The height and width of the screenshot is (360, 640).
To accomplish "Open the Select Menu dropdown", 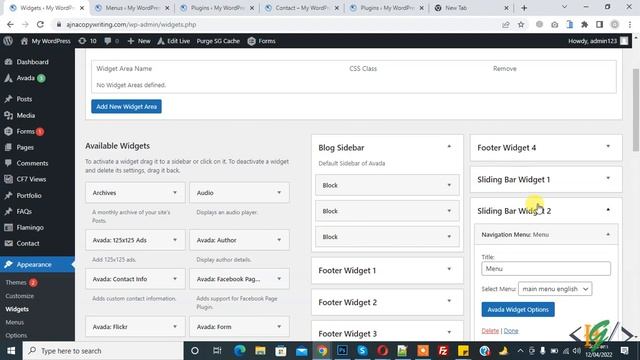I will [x=555, y=289].
